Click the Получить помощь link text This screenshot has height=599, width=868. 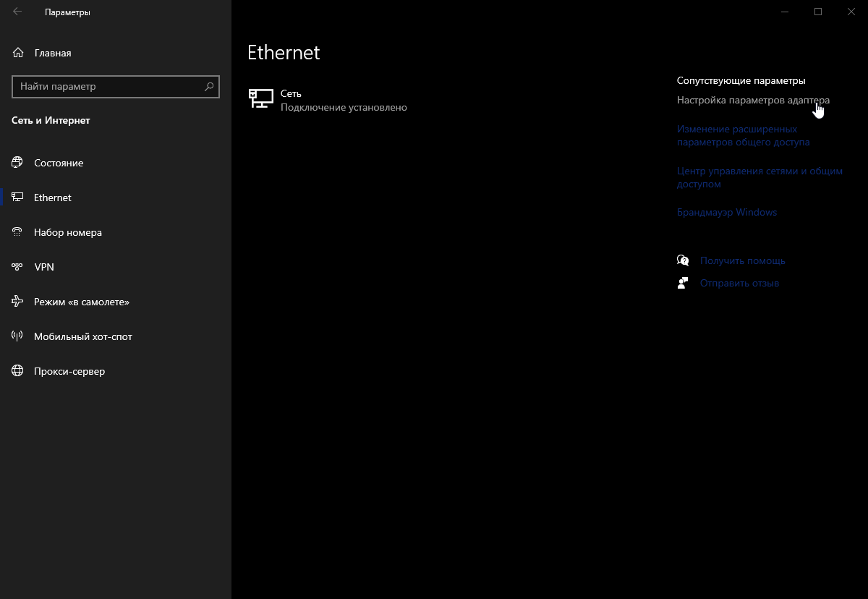pyautogui.click(x=742, y=260)
